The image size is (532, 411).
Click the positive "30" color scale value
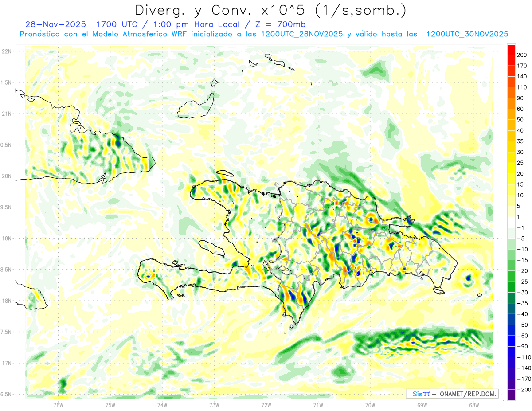520,152
